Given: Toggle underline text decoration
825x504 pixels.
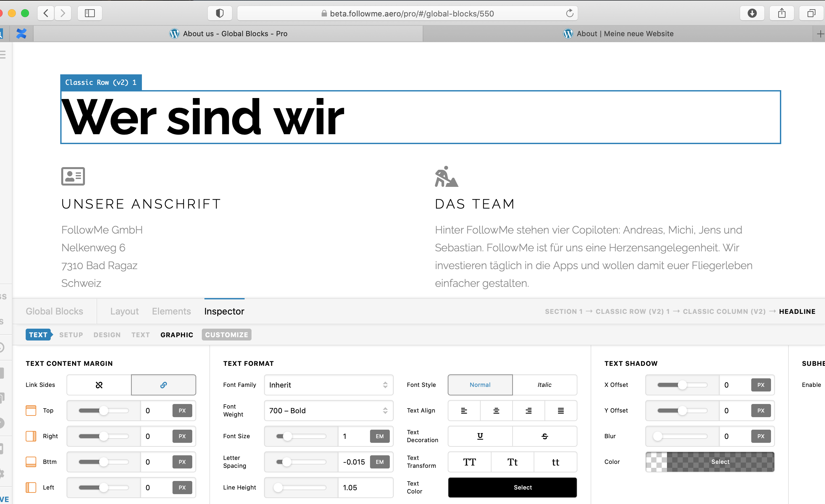Looking at the screenshot, I should pyautogui.click(x=480, y=436).
